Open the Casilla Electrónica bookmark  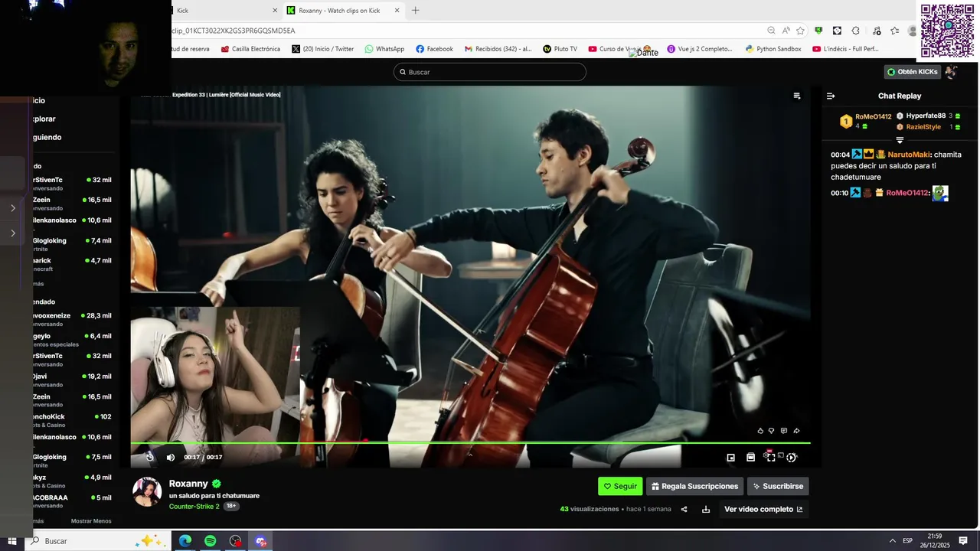click(250, 49)
